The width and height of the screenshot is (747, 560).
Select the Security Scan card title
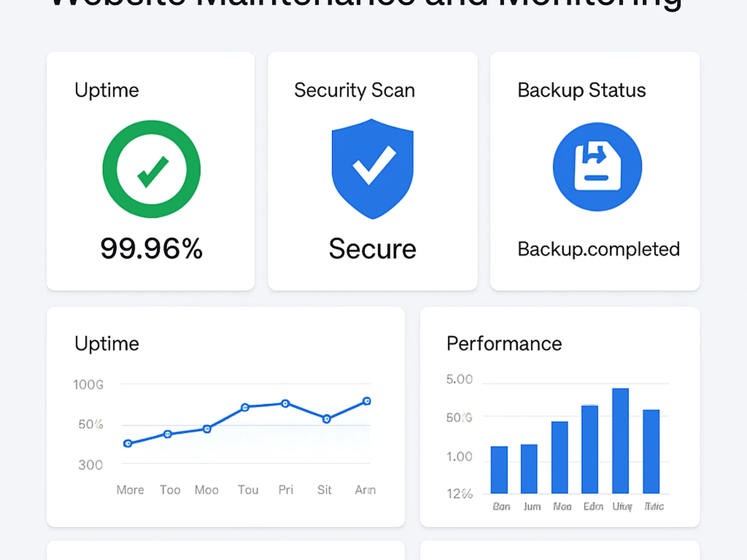click(354, 90)
